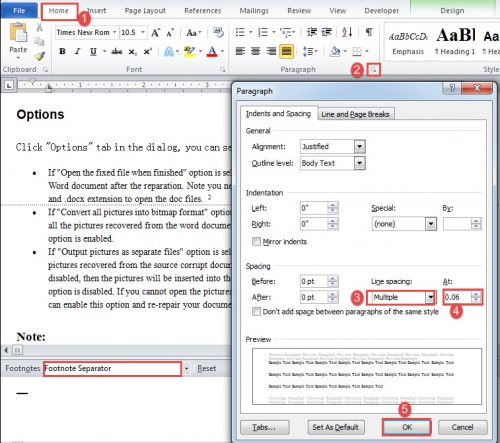
Task: Click the Sort icon
Action: point(347,32)
